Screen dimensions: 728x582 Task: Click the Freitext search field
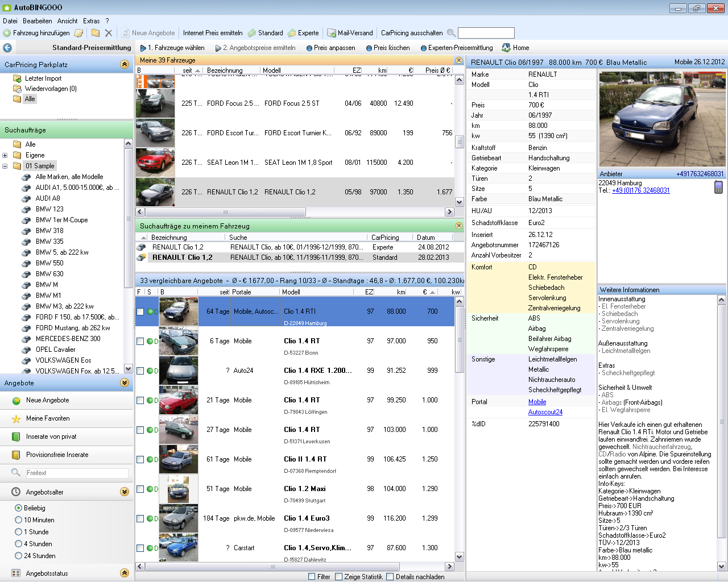click(x=76, y=473)
